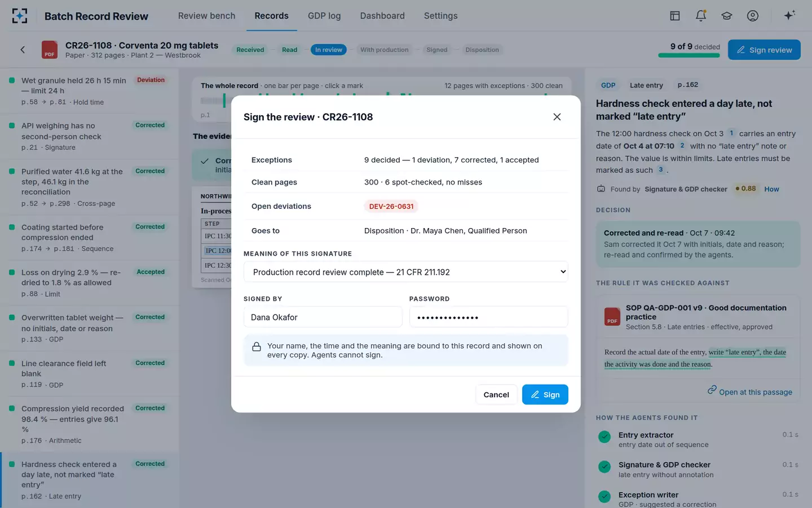Click the 0.88 confidence score badge
Screen dimensions: 812x508
click(745, 189)
